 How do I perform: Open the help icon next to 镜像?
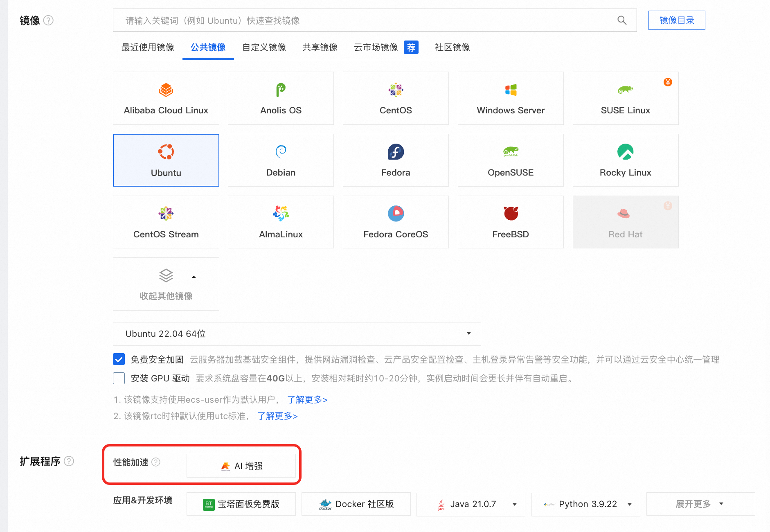pyautogui.click(x=48, y=20)
